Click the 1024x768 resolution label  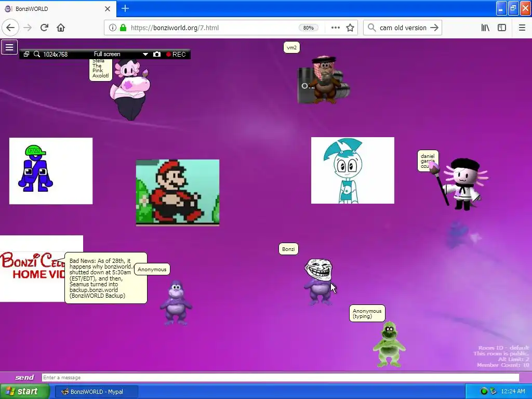[55, 54]
